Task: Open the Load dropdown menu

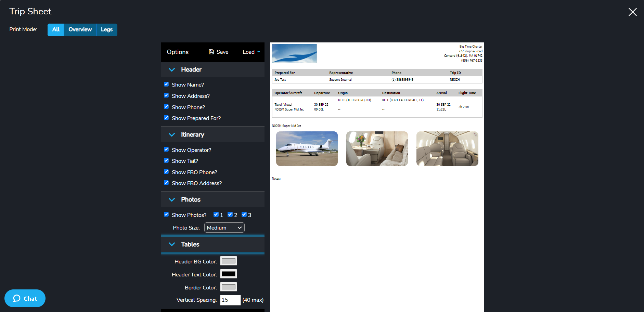Action: 251,52
